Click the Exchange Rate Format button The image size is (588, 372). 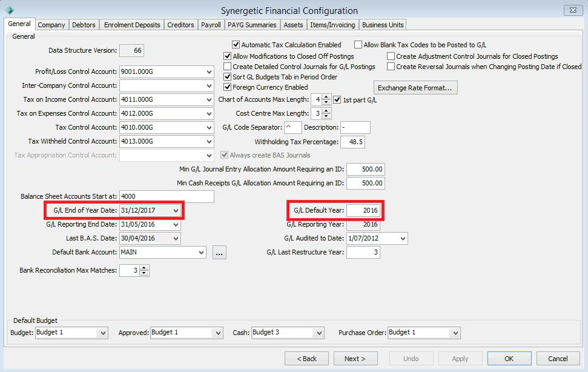pyautogui.click(x=415, y=88)
